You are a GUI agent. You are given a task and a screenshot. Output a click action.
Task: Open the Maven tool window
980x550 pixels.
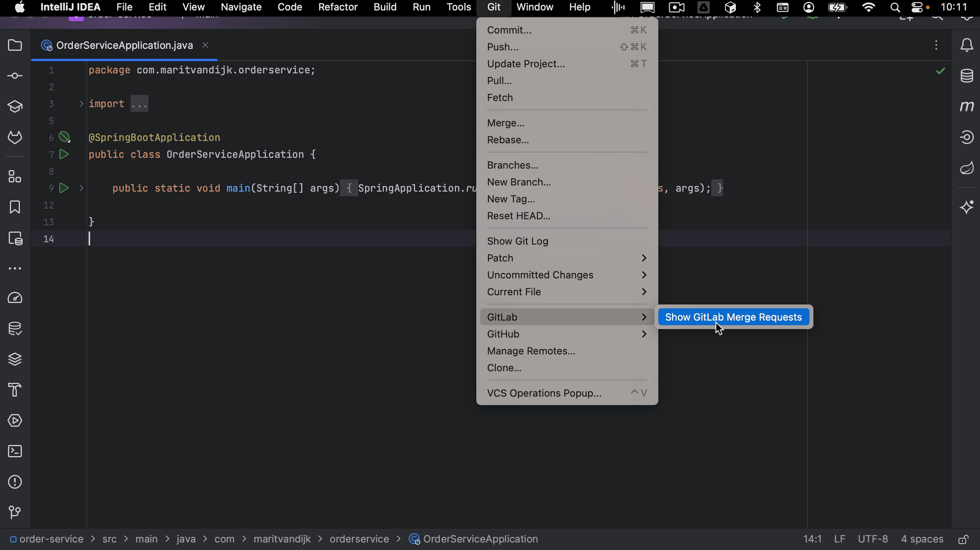tap(967, 105)
